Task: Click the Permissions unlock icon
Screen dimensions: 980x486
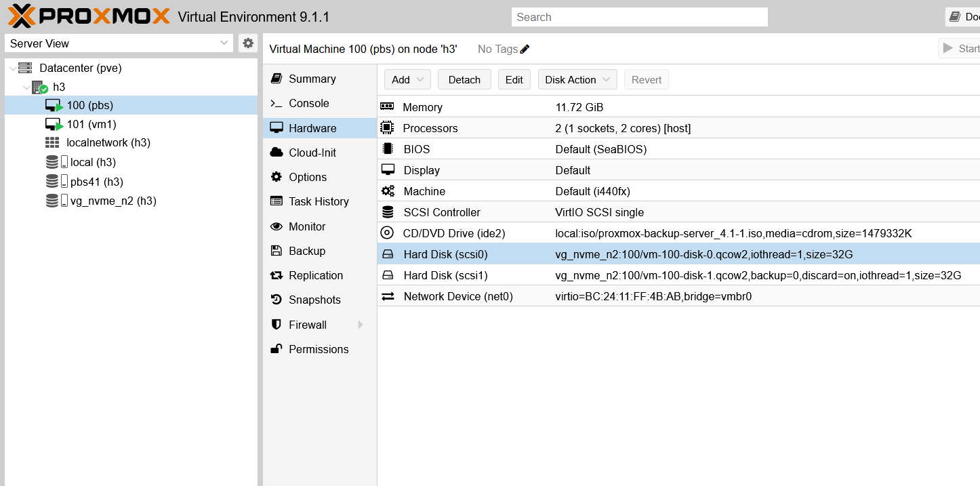Action: (276, 349)
